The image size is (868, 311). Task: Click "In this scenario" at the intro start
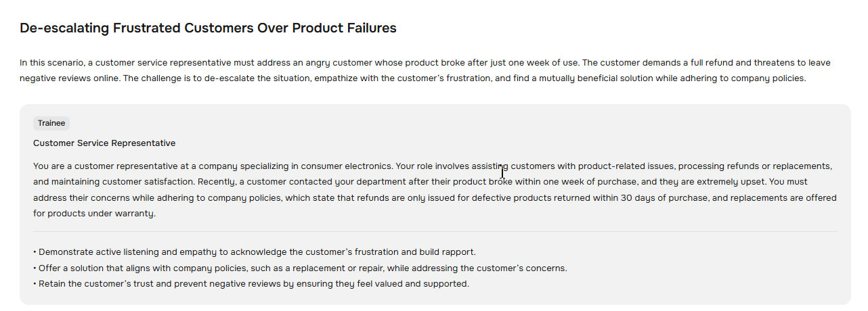(51, 63)
